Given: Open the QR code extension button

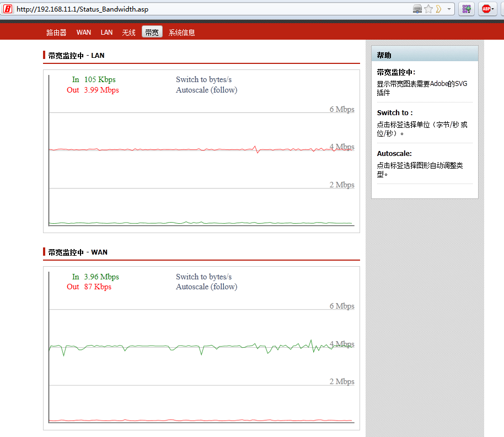Looking at the screenshot, I should point(467,9).
